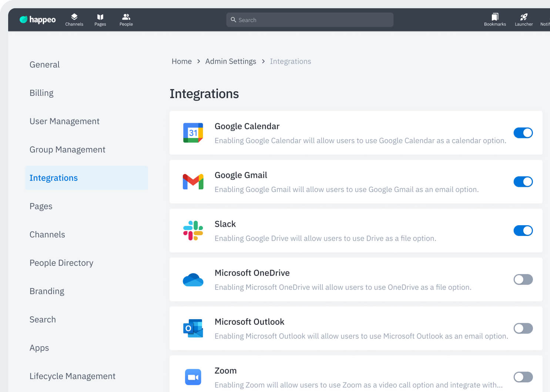
Task: Turn on the Zoom integration
Action: 523,377
